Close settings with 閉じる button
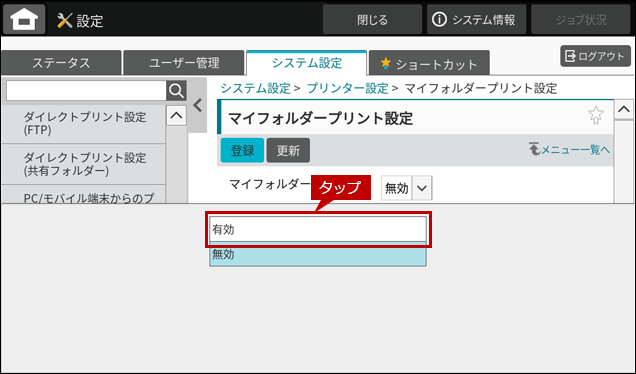This screenshot has width=636, height=374. tap(372, 19)
